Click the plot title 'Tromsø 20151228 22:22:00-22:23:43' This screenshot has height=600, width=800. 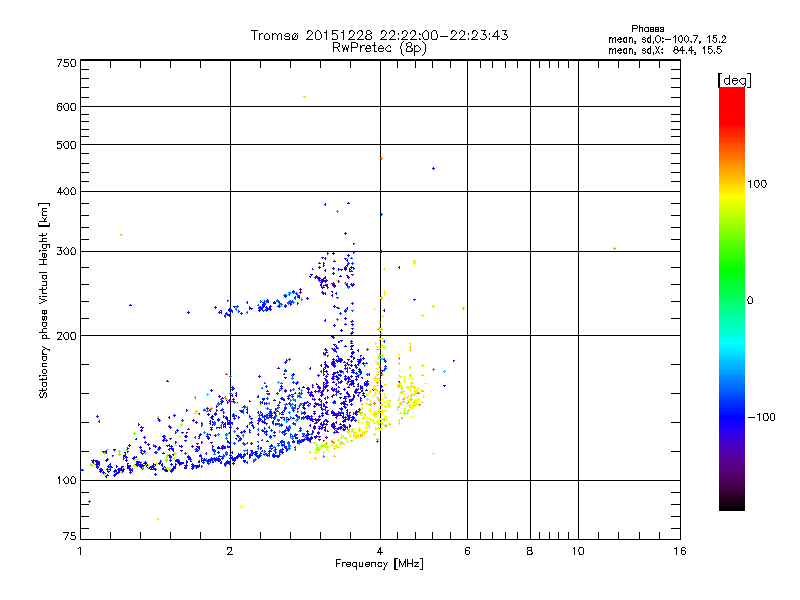tap(379, 35)
